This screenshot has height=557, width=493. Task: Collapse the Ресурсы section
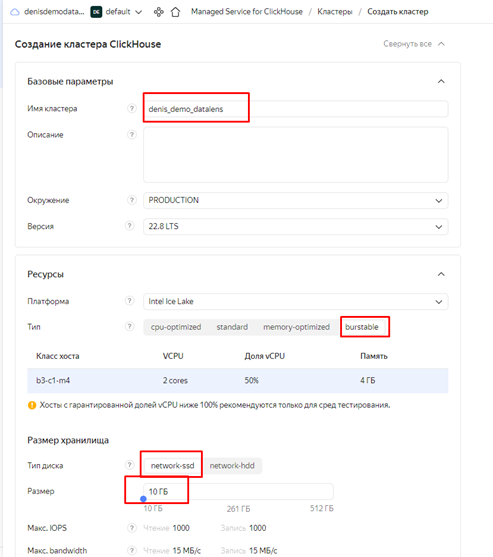click(441, 274)
